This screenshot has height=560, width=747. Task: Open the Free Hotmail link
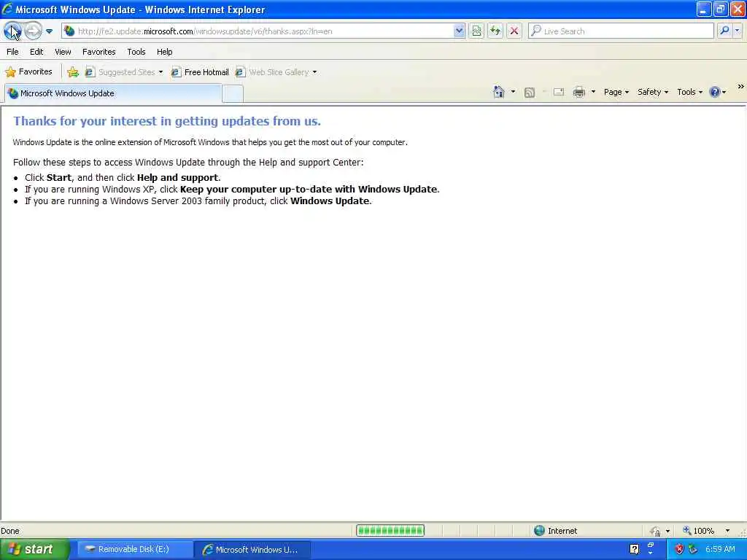click(200, 72)
